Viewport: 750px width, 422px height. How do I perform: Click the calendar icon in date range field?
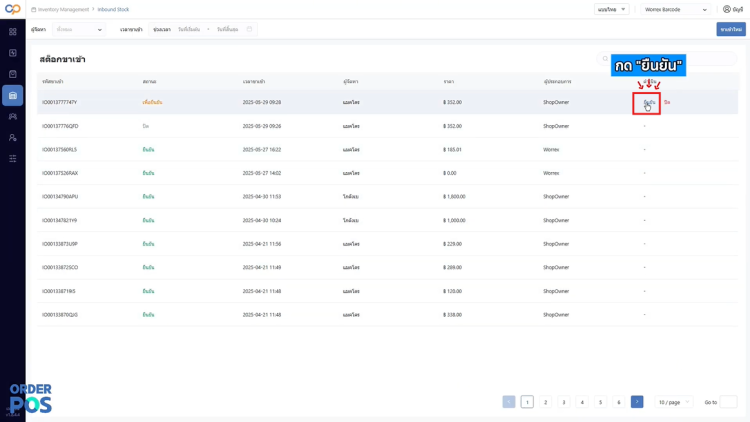[249, 29]
